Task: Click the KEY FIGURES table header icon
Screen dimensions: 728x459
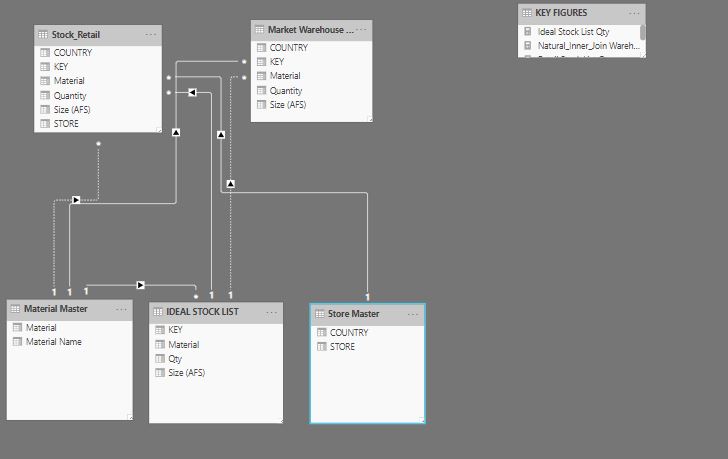Action: pos(527,13)
